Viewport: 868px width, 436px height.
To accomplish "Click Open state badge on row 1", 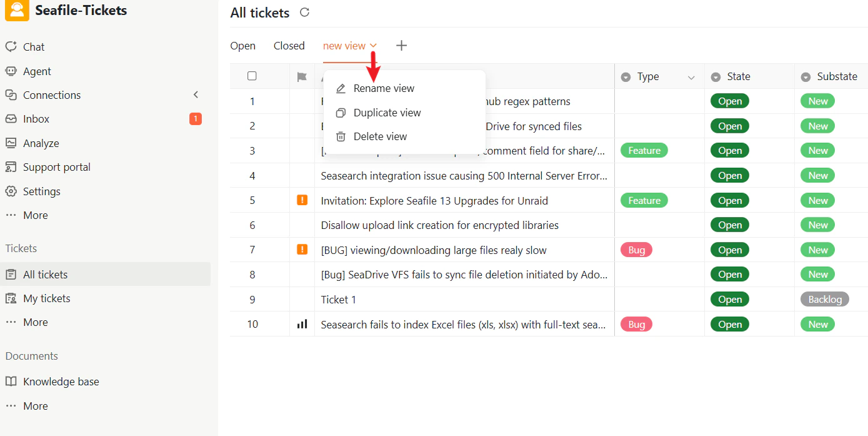I will coord(730,101).
